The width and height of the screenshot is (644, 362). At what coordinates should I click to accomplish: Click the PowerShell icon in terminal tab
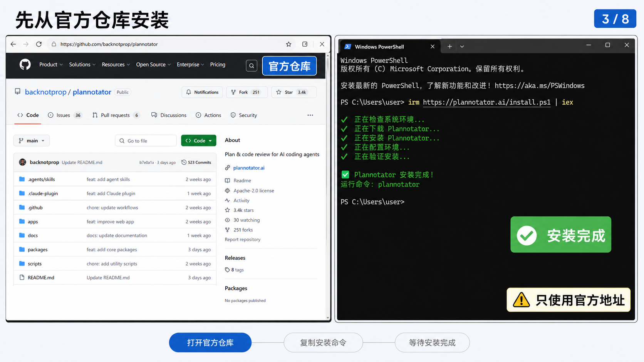coord(347,47)
